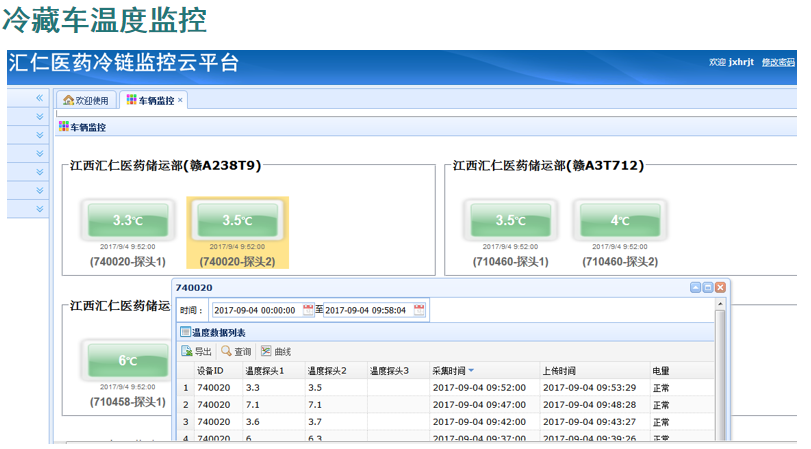Viewport: 811px width, 449px height.
Task: Close the 车辆监控 tab
Action: point(180,100)
